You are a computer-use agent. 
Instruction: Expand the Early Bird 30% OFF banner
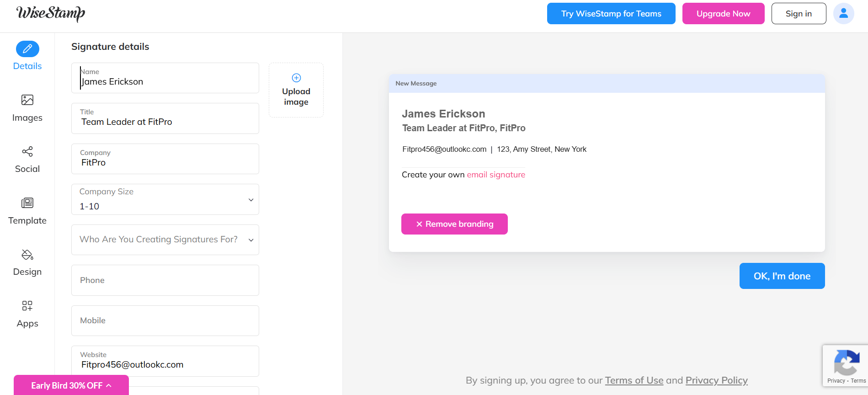71,385
